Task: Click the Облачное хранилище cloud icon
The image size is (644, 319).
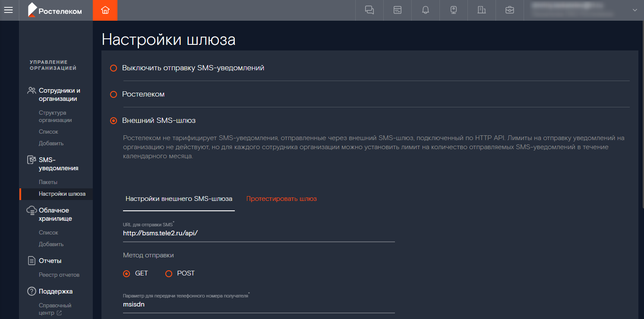Action: [32, 210]
